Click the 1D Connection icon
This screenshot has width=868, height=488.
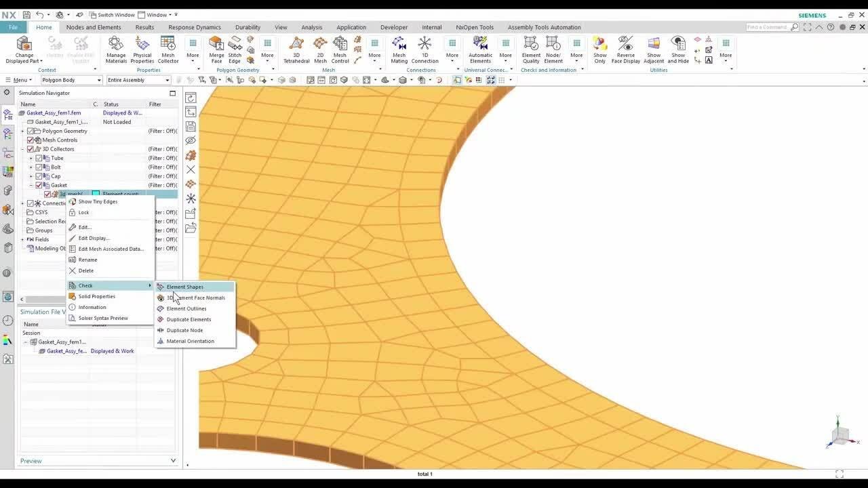click(x=425, y=44)
